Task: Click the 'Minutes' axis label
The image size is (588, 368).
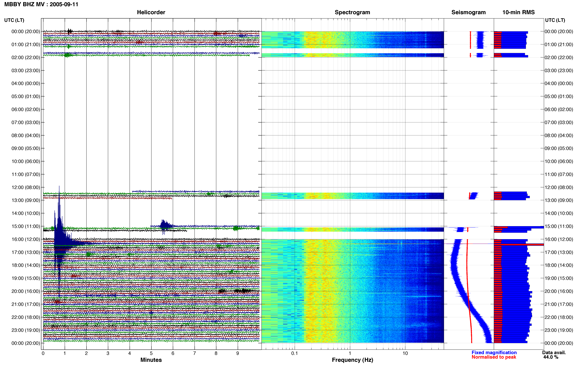Action: tap(151, 360)
